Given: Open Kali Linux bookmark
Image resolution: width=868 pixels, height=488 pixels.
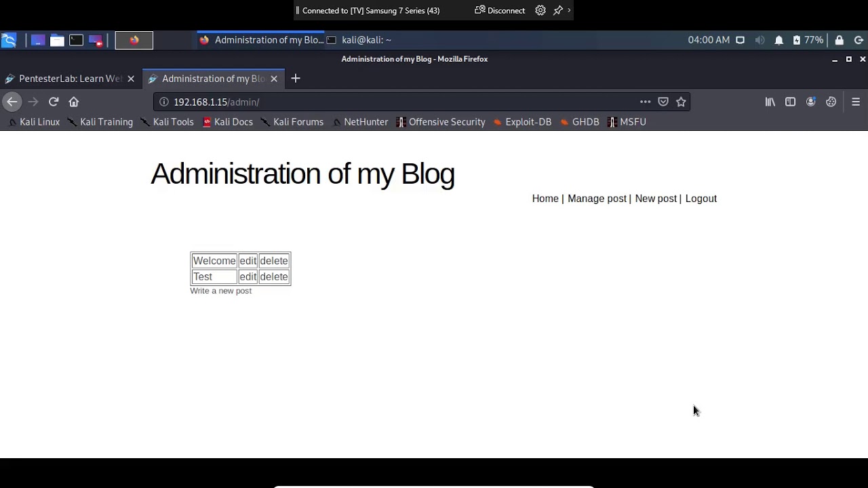Looking at the screenshot, I should coord(33,122).
